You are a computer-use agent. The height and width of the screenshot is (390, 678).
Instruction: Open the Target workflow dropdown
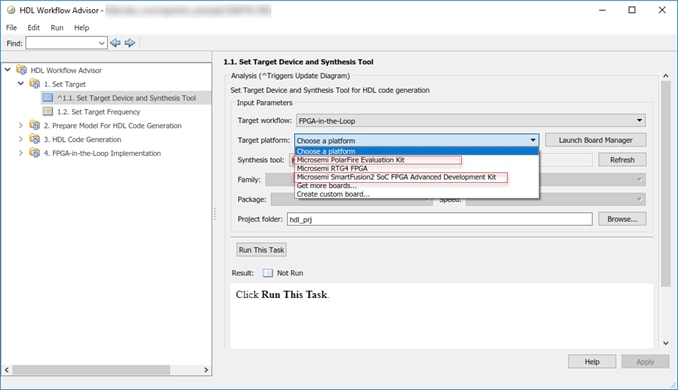[x=471, y=121]
